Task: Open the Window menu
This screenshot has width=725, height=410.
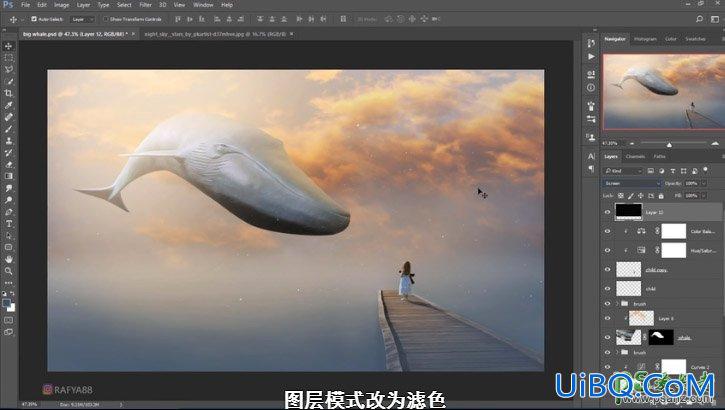Action: coord(203,5)
